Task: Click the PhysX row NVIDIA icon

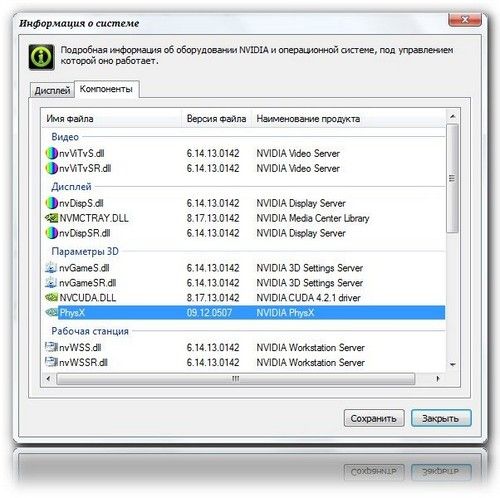Action: click(51, 312)
